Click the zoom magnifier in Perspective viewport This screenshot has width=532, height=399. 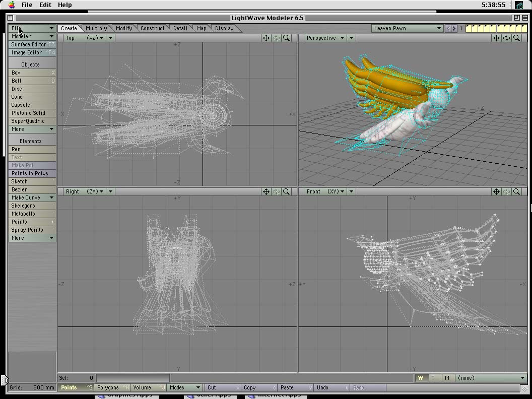(516, 38)
